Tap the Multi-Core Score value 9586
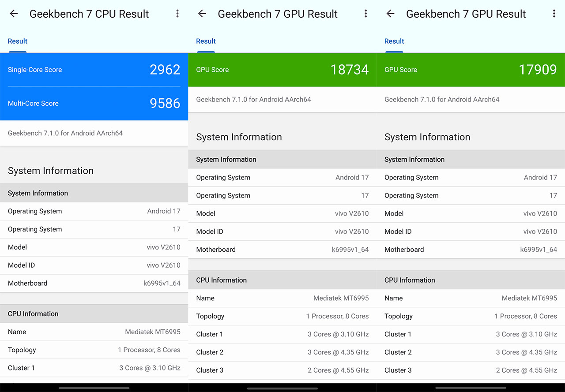Viewport: 565px width, 392px height. (x=165, y=103)
